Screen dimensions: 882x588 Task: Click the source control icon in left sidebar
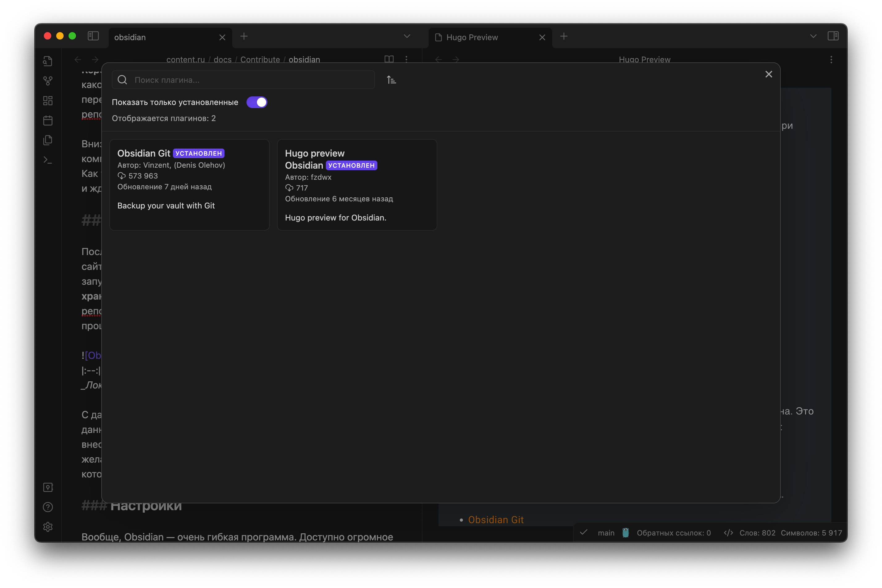click(48, 81)
